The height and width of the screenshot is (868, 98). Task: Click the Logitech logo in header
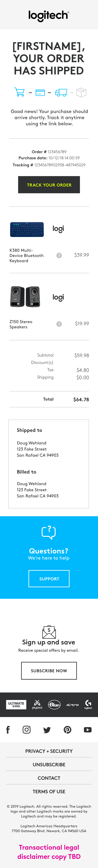click(x=49, y=15)
